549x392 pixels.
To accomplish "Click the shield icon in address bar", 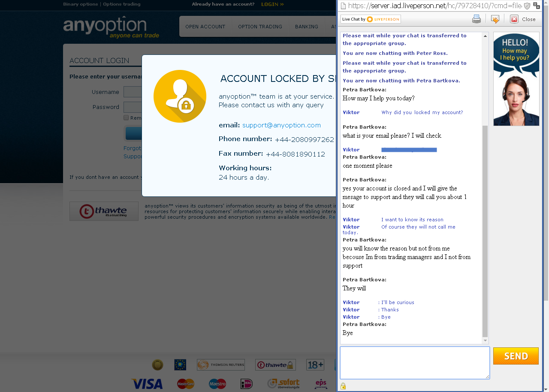I will (x=527, y=6).
